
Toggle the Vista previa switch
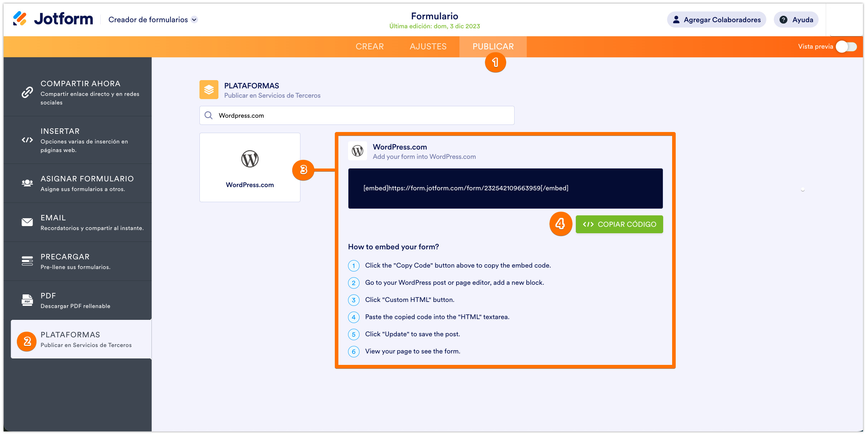(847, 47)
